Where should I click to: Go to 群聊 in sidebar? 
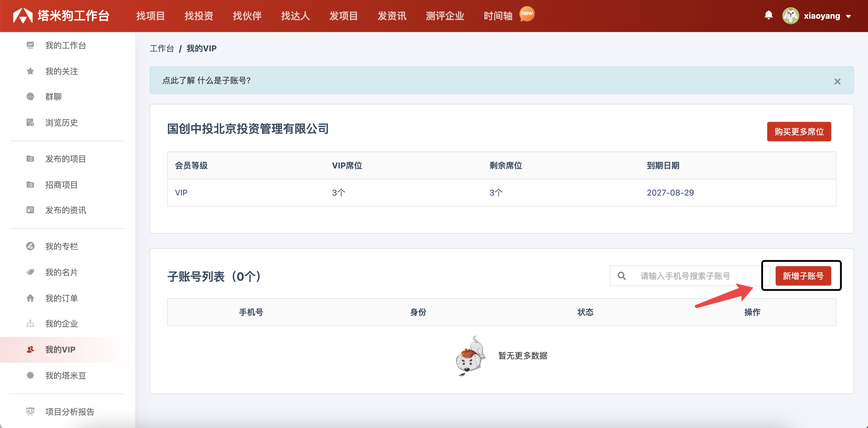click(54, 97)
